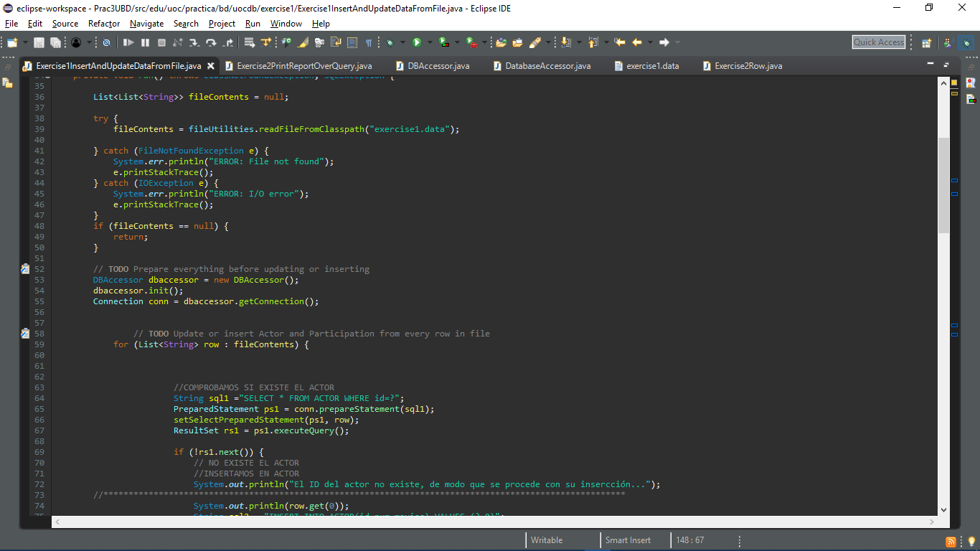Click the TODO task marker on line 58
This screenshot has height=551, width=980.
click(x=25, y=334)
